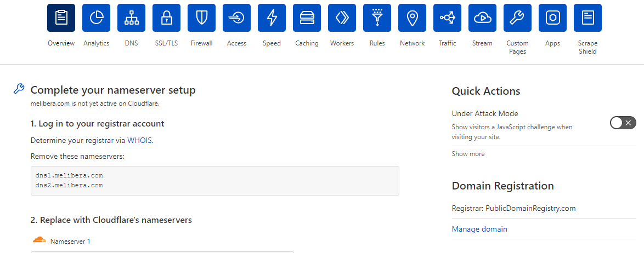
Task: Toggle Under Attack Mode switch
Action: click(623, 123)
